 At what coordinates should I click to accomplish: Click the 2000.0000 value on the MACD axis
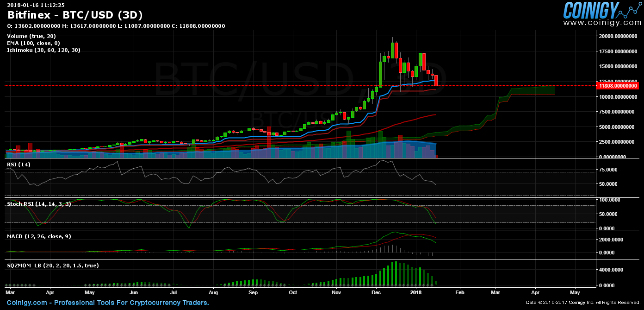[x=611, y=240]
